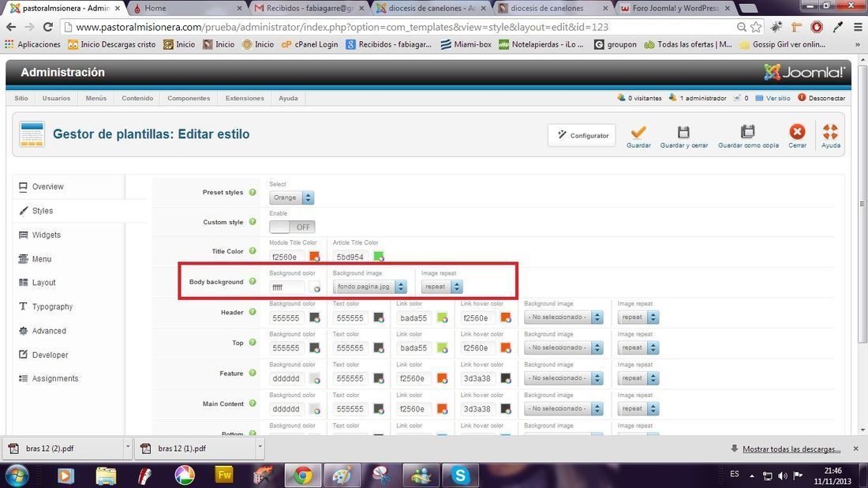Click the Chrome taskbar icon
This screenshot has height=488, width=868.
pyautogui.click(x=303, y=475)
